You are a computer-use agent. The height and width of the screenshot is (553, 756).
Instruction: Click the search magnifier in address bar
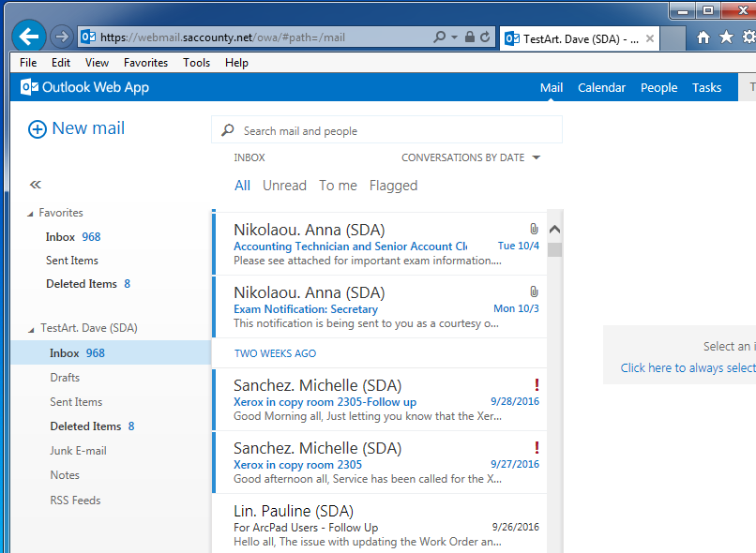tap(439, 37)
